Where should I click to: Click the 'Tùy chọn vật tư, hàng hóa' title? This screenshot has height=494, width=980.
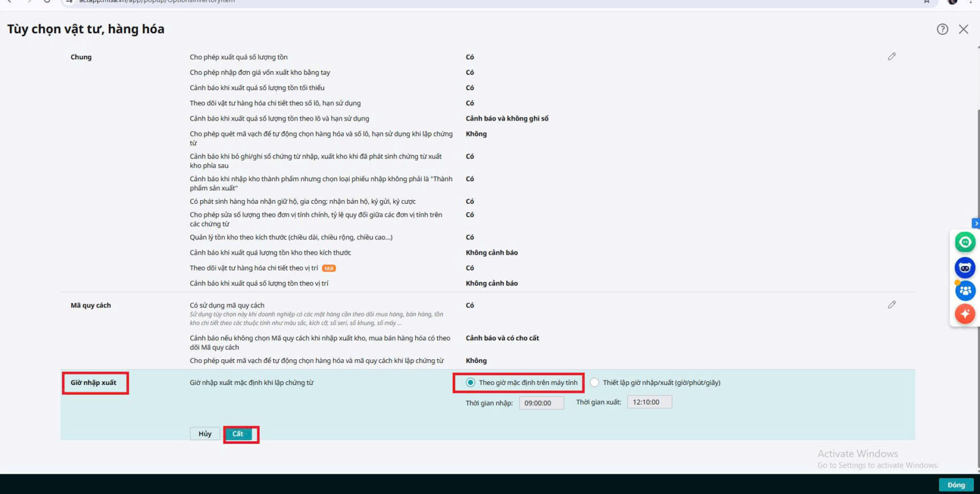(x=86, y=29)
